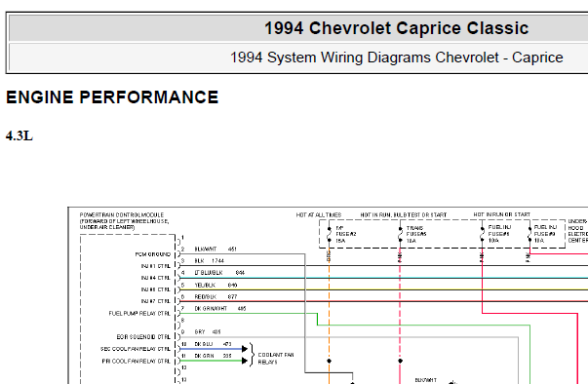The height and width of the screenshot is (384, 588).
Task: Click the splice dot on the pink dashed wire
Action: (400, 362)
